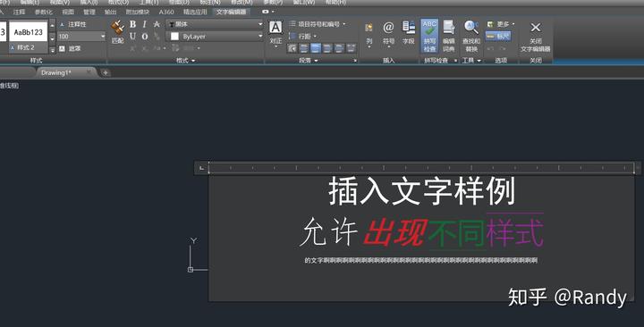Switch to the 参数化 ribbon tab
644x327 pixels.
[x=44, y=12]
